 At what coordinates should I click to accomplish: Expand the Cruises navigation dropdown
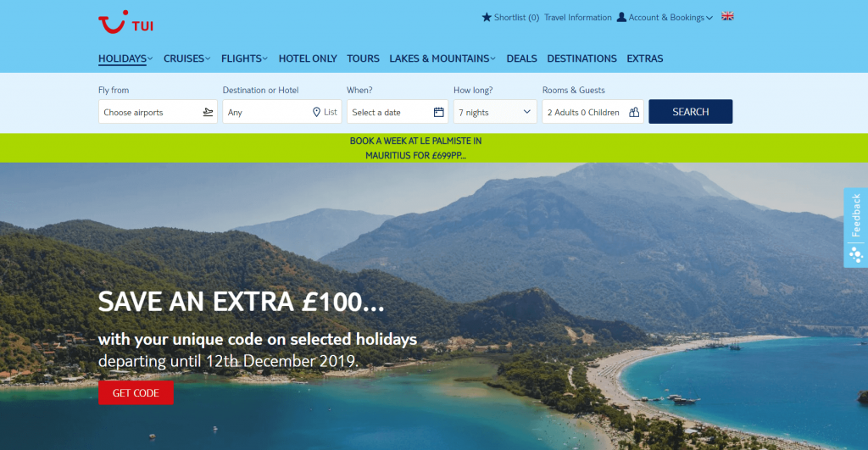coord(186,58)
